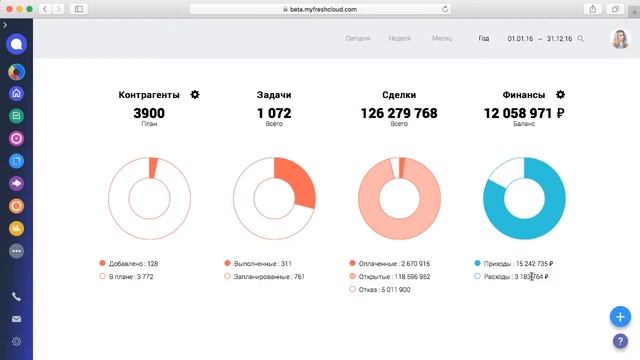The height and width of the screenshot is (360, 640).
Task: Click the Задачи donut chart
Action: [x=274, y=198]
